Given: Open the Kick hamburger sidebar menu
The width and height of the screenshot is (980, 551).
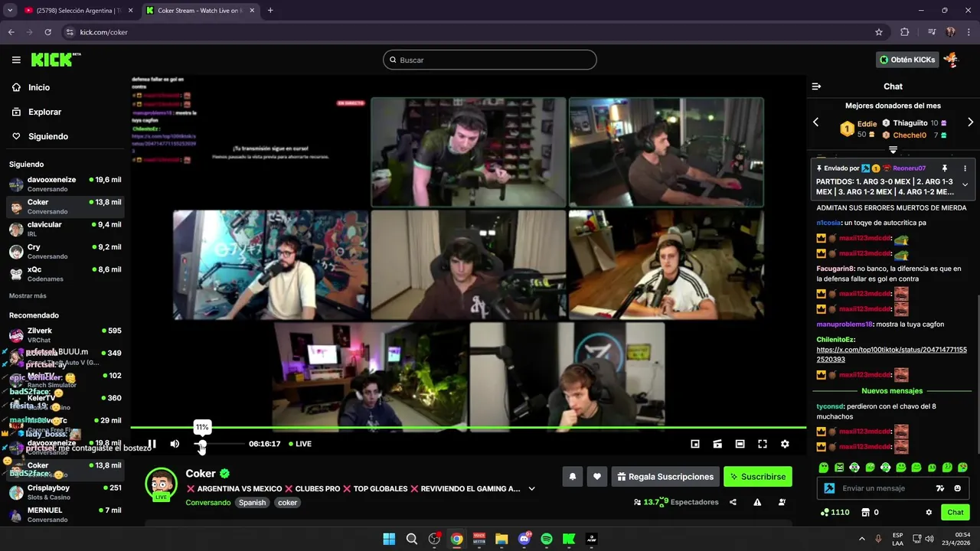Looking at the screenshot, I should click(16, 60).
